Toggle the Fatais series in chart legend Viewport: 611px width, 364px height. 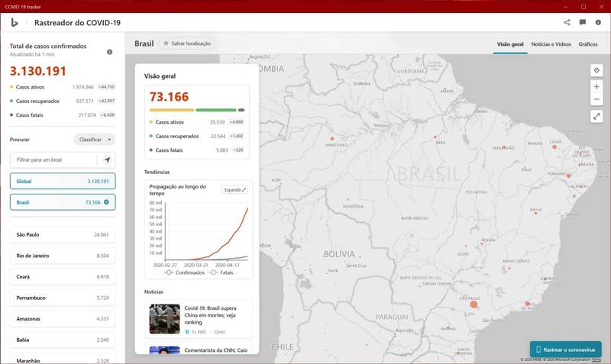221,272
